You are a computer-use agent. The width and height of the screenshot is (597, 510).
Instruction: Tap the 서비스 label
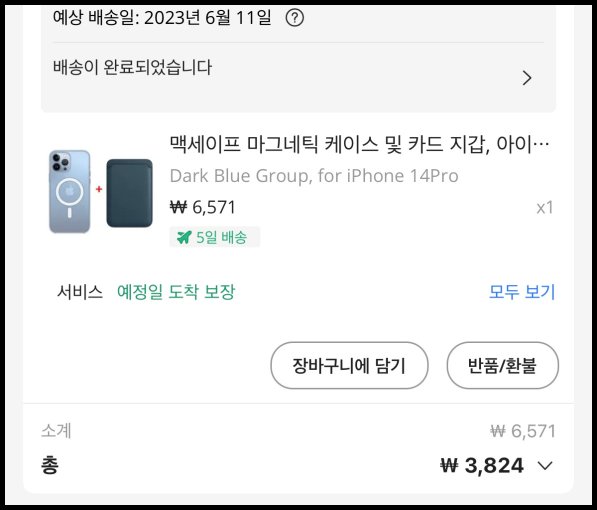80,292
